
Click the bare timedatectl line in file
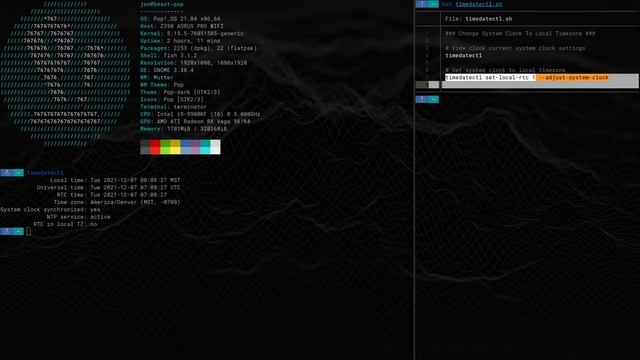[x=463, y=56]
